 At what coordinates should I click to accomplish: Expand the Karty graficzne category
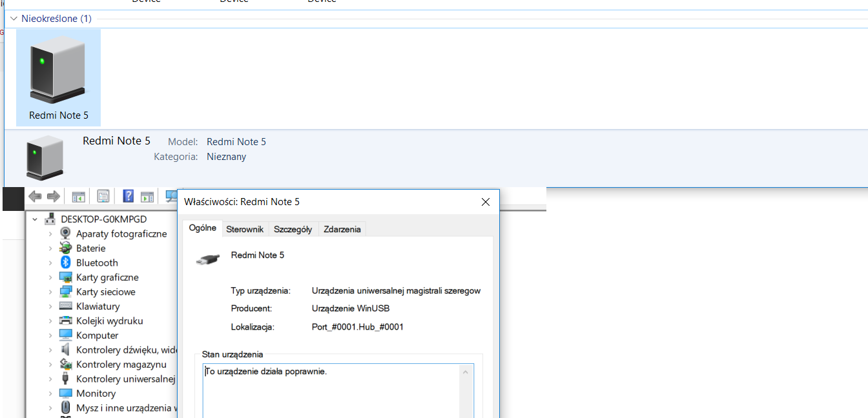point(50,277)
